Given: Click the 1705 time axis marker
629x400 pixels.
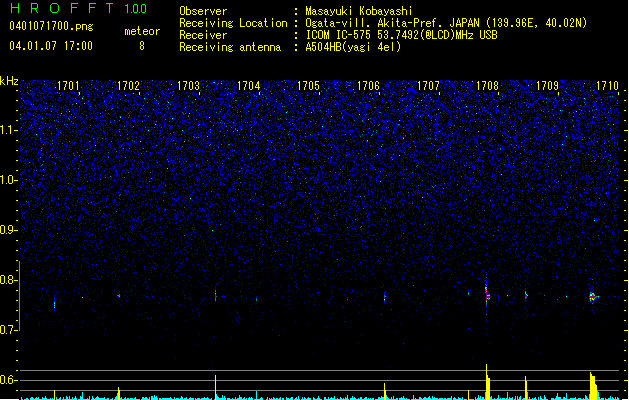Looking at the screenshot, I should [308, 86].
